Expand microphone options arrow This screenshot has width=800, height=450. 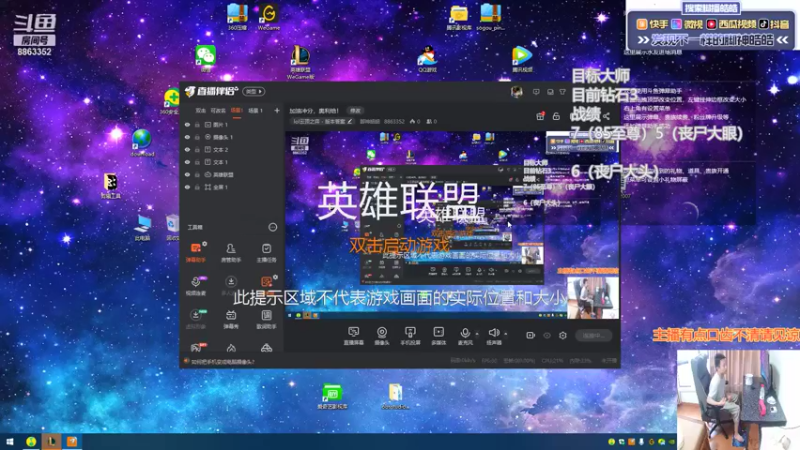point(477,334)
